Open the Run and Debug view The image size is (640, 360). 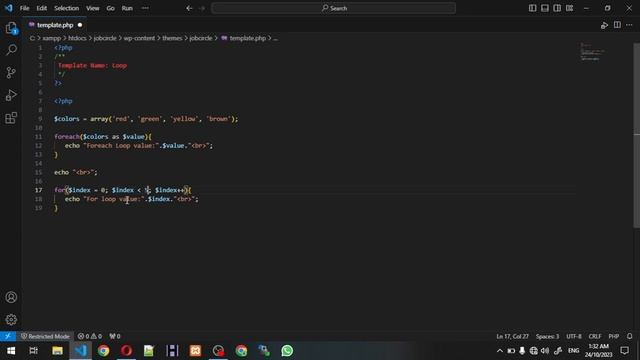11,95
